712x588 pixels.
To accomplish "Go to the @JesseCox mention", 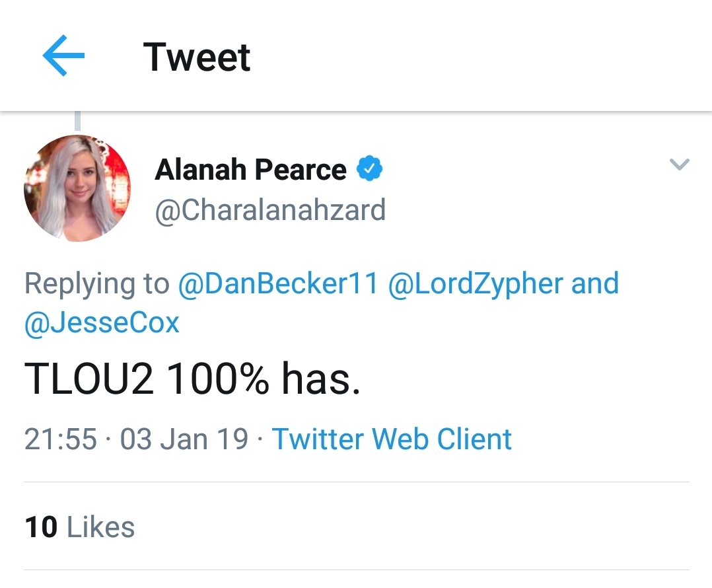I will 102,323.
